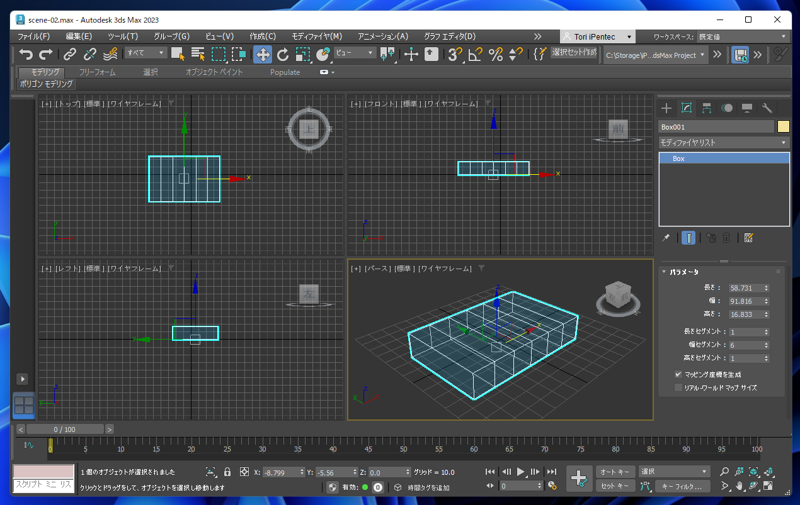Open the Utilities wrench tab in command panel
800x505 pixels.
click(x=767, y=108)
